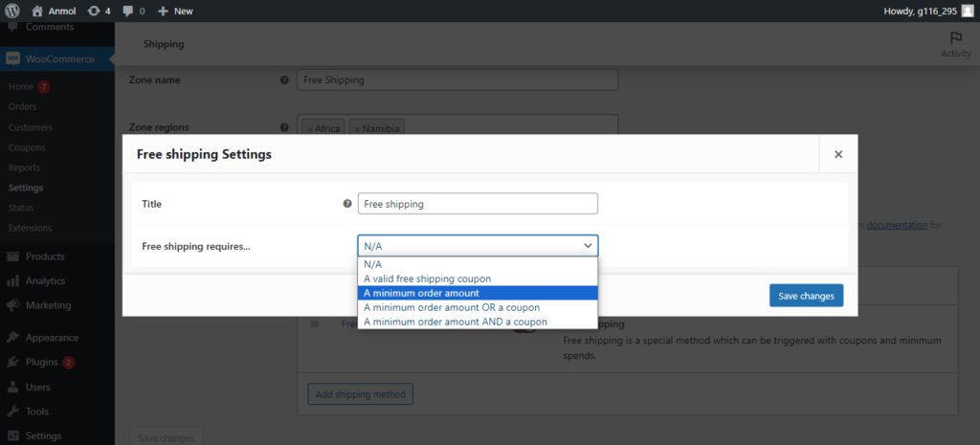This screenshot has height=445, width=980.
Task: Click the Title input field
Action: (478, 204)
